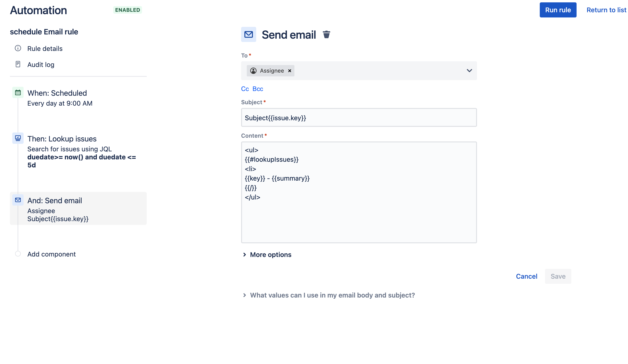
Task: Select Run rule button
Action: tap(558, 9)
